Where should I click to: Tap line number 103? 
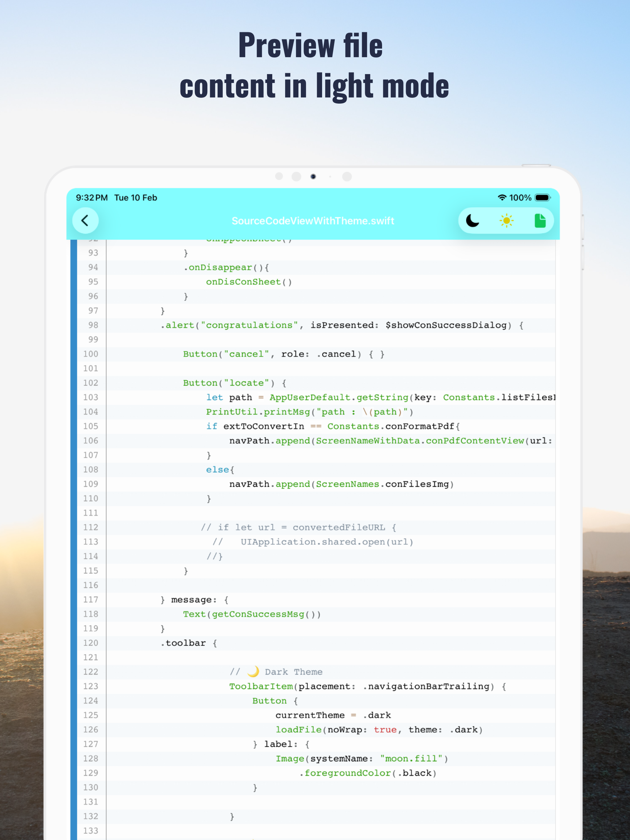tap(90, 397)
